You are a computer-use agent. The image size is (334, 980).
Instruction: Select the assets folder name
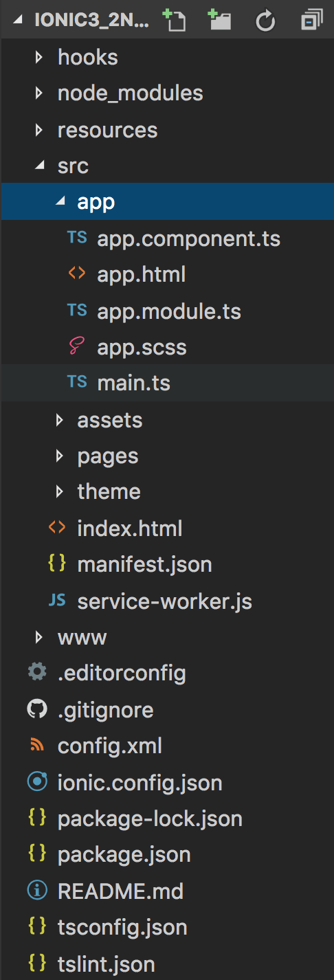click(x=109, y=420)
